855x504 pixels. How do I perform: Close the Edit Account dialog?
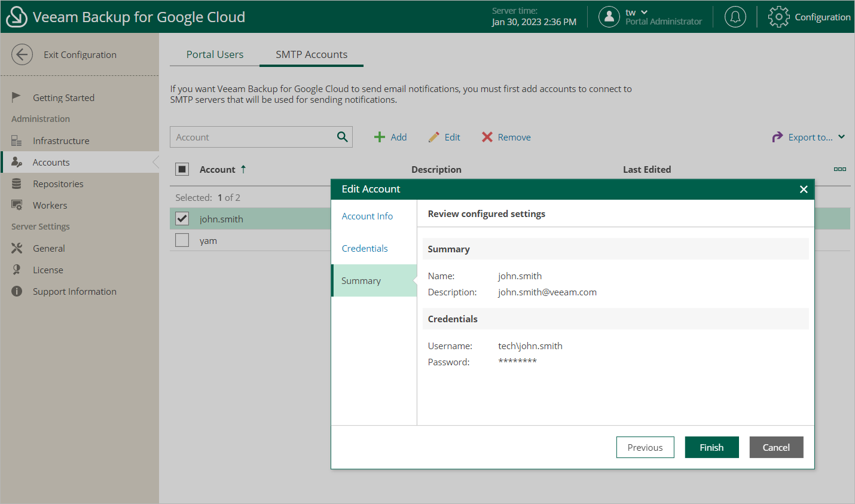[x=804, y=189]
